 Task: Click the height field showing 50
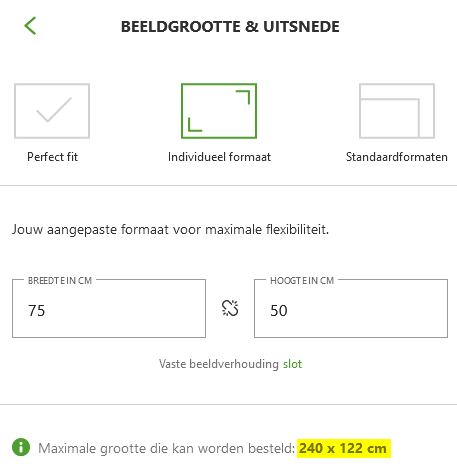point(351,309)
